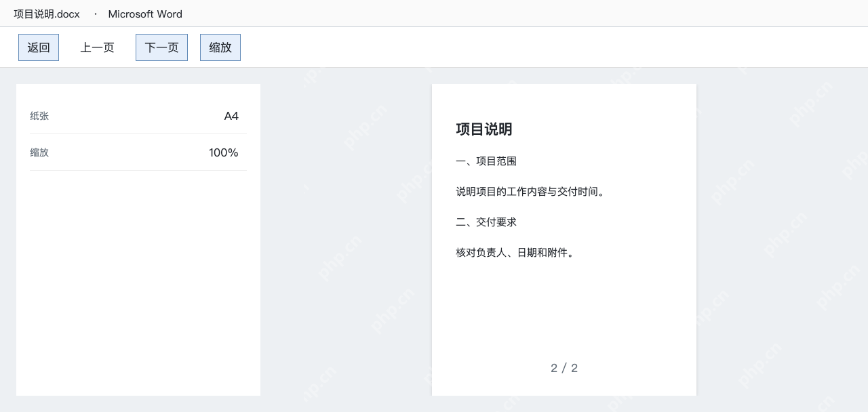The width and height of the screenshot is (868, 412).
Task: Click the 返回 button
Action: click(39, 47)
